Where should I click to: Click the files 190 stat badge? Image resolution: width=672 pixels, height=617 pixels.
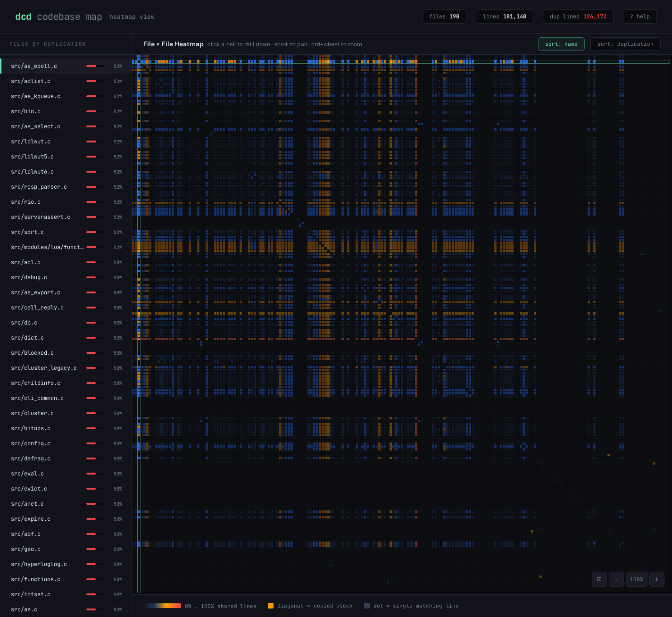click(444, 17)
